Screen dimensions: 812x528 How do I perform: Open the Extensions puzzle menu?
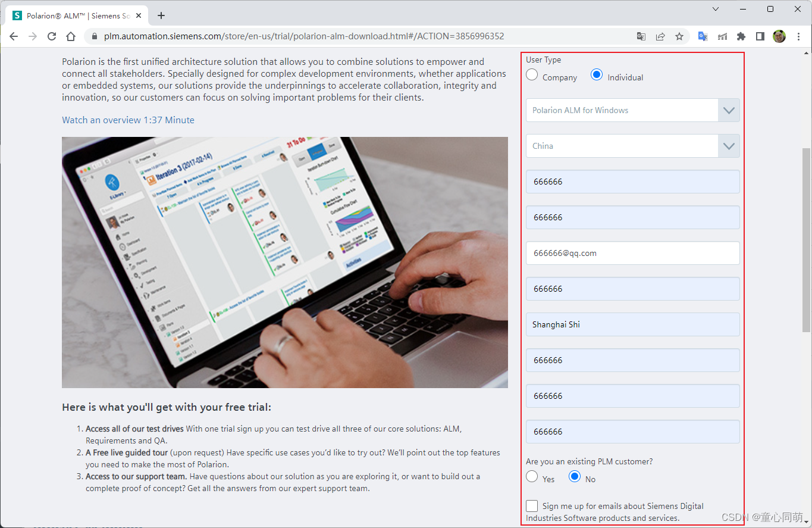tap(741, 36)
